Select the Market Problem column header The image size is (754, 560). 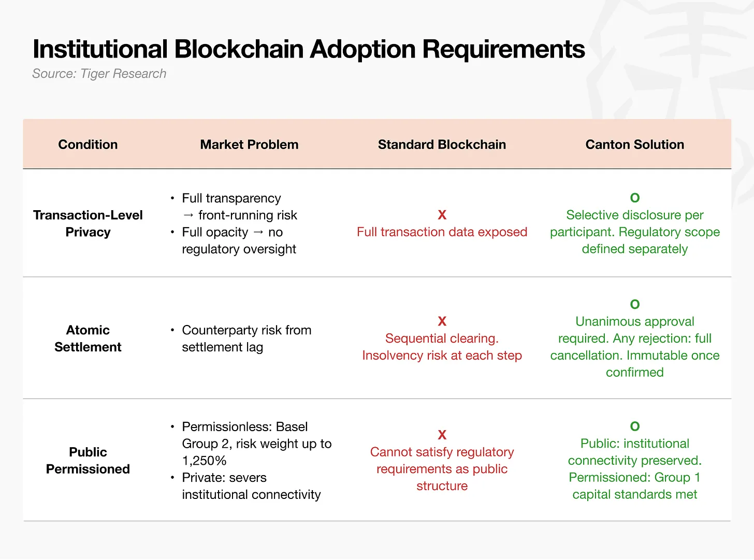[249, 144]
